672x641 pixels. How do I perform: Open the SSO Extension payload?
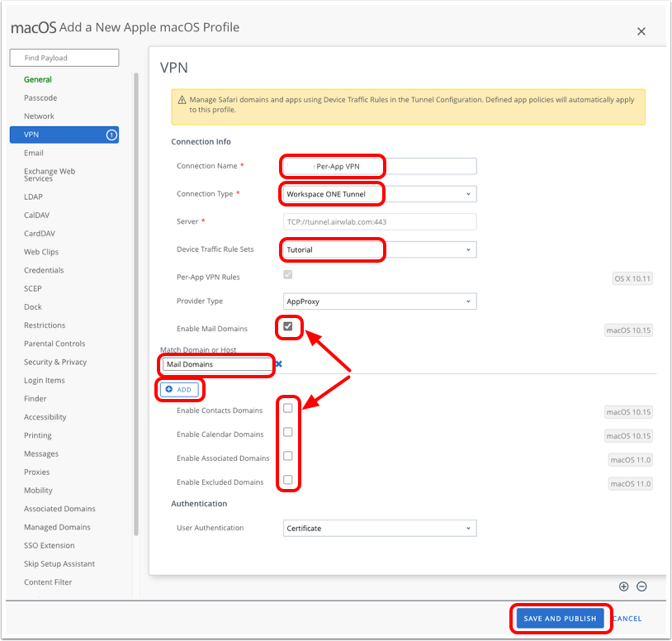(x=51, y=546)
